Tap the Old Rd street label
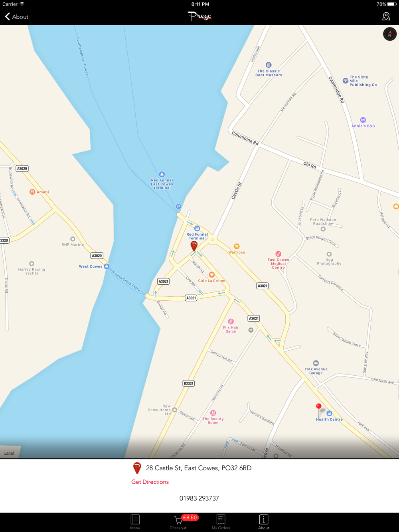This screenshot has width=399, height=532. click(310, 165)
